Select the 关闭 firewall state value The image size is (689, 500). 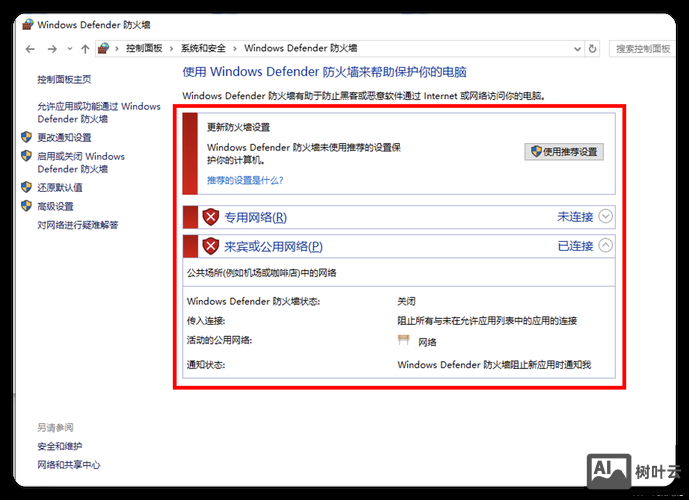click(x=406, y=301)
